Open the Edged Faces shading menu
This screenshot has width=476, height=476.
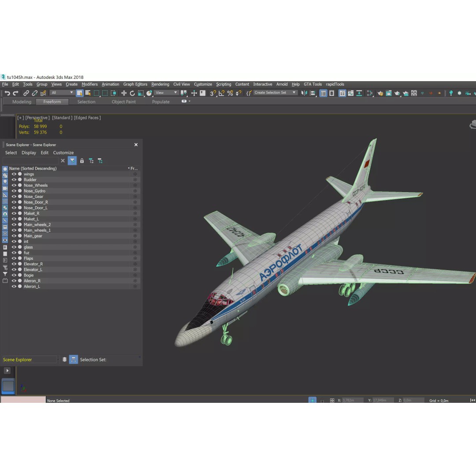(87, 118)
